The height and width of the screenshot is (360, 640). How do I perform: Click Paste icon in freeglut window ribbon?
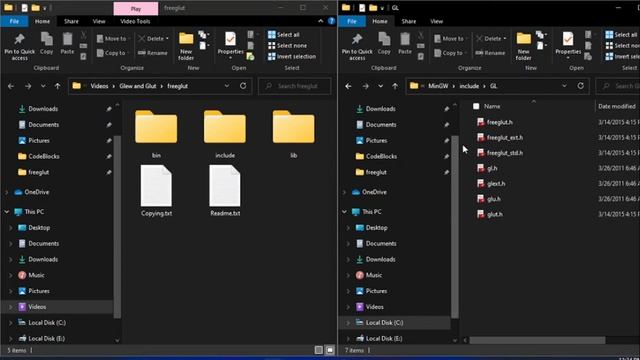click(67, 43)
